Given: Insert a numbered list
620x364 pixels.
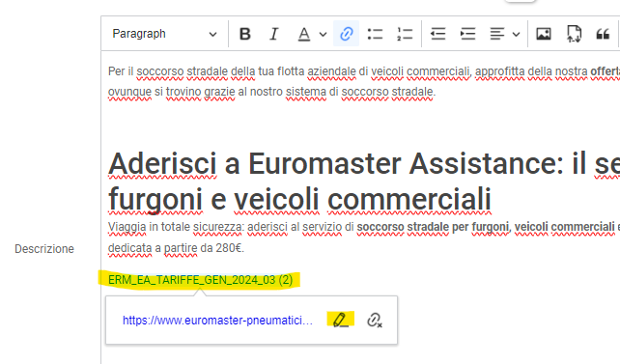Looking at the screenshot, I should point(405,34).
